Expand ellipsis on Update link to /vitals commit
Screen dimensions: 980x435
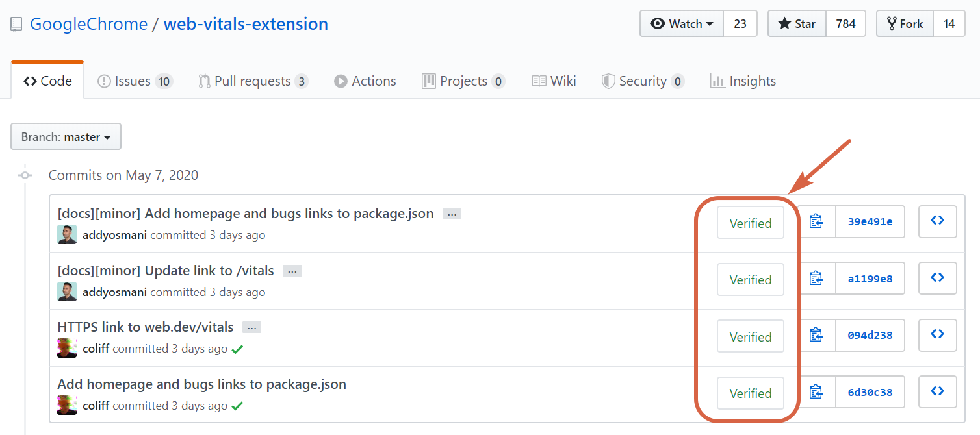292,271
